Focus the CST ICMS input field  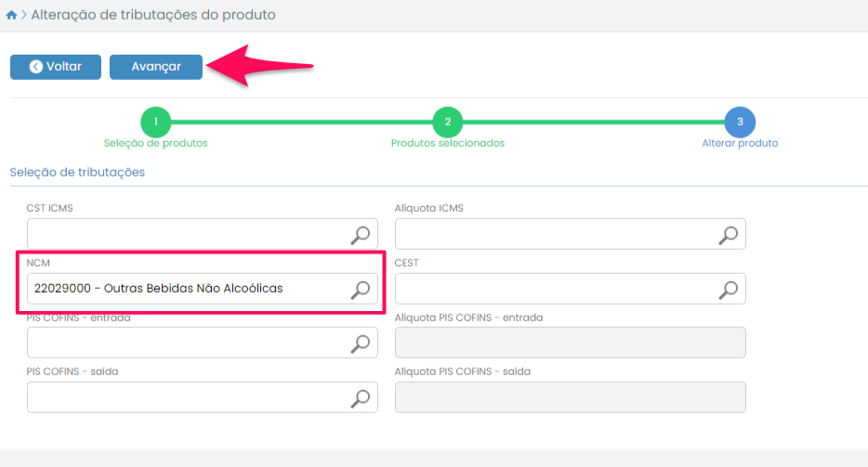(186, 235)
